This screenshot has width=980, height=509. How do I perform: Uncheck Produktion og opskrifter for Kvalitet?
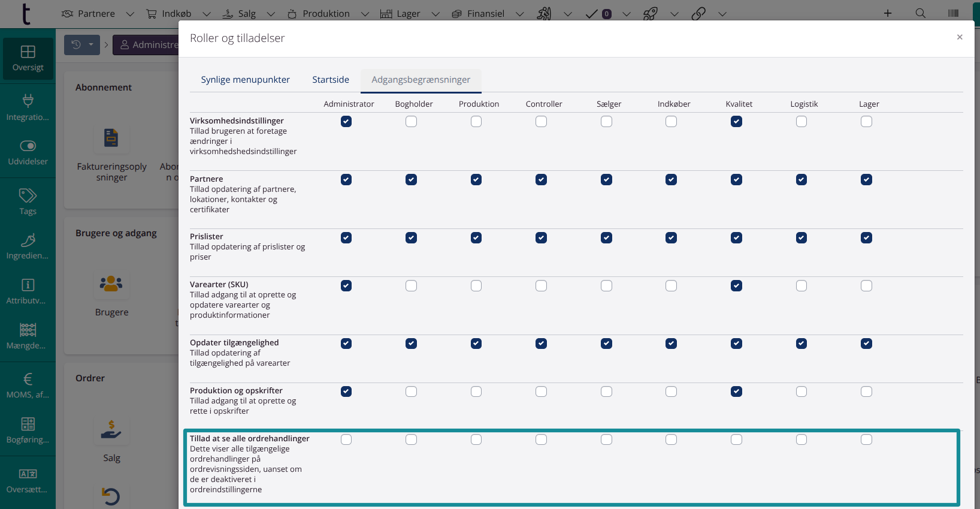coord(736,391)
